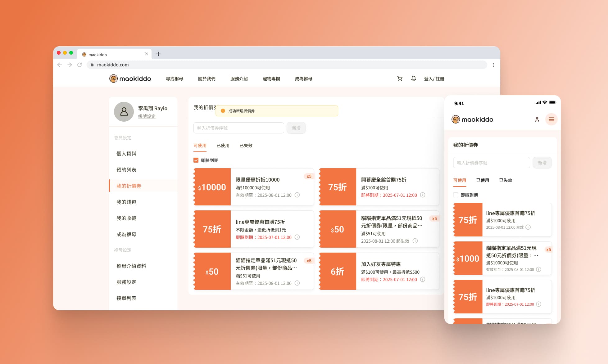
Task: Click the browser back arrow
Action: 60,65
